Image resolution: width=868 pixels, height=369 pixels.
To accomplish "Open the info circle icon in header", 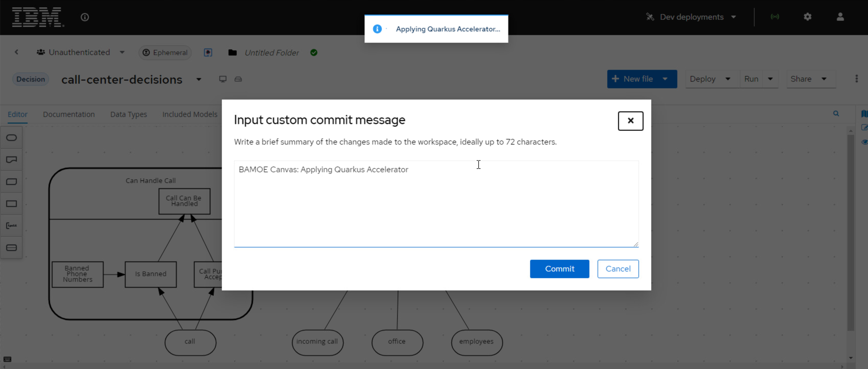I will click(x=85, y=17).
